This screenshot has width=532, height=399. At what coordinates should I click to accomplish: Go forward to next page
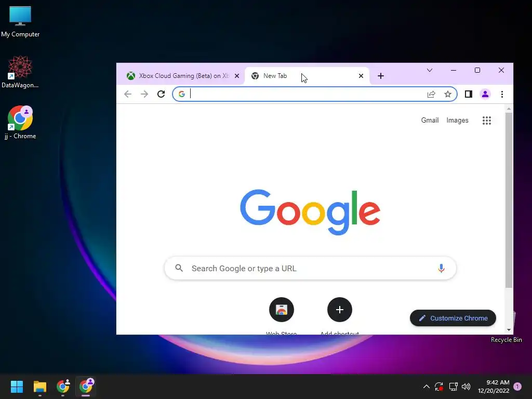(x=144, y=94)
